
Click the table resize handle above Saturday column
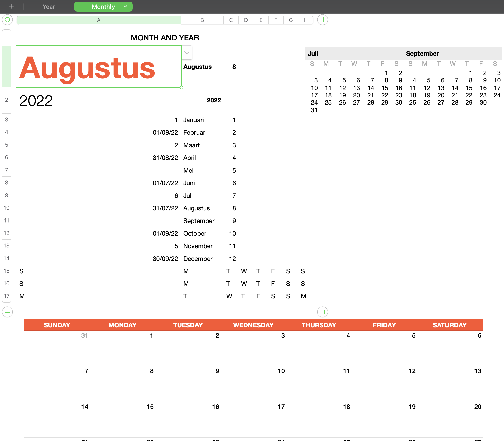point(322,312)
